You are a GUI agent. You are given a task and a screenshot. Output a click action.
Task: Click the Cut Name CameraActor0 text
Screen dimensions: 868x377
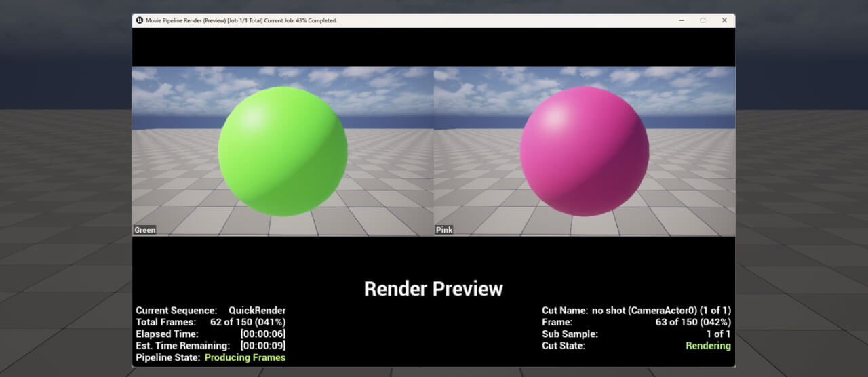click(x=661, y=311)
